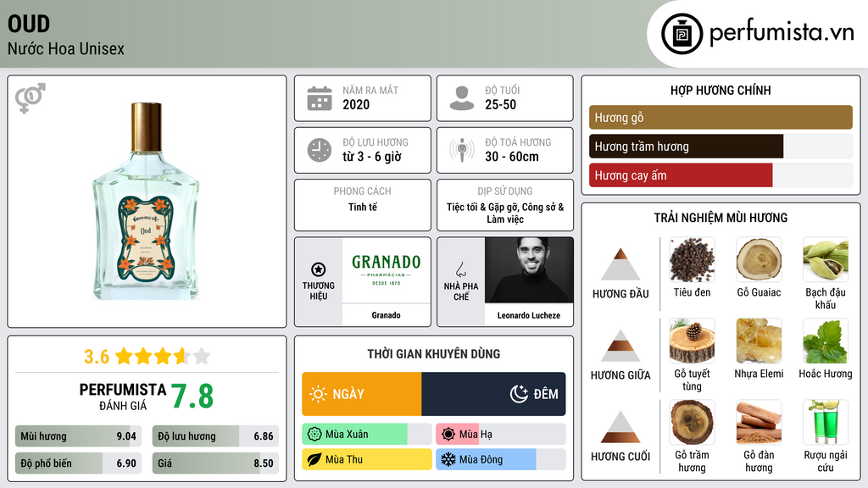
Task: Click the Hương trầm hương accord bar
Action: [721, 146]
